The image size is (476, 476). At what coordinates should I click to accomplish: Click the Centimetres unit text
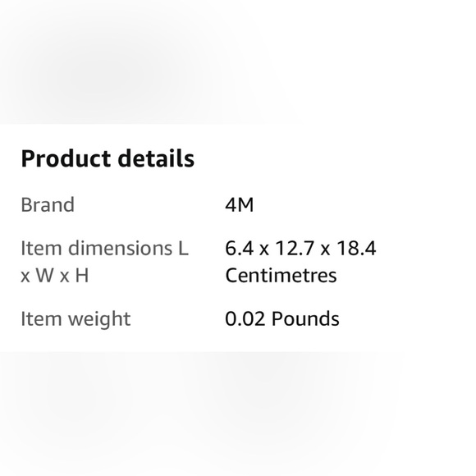(x=281, y=276)
